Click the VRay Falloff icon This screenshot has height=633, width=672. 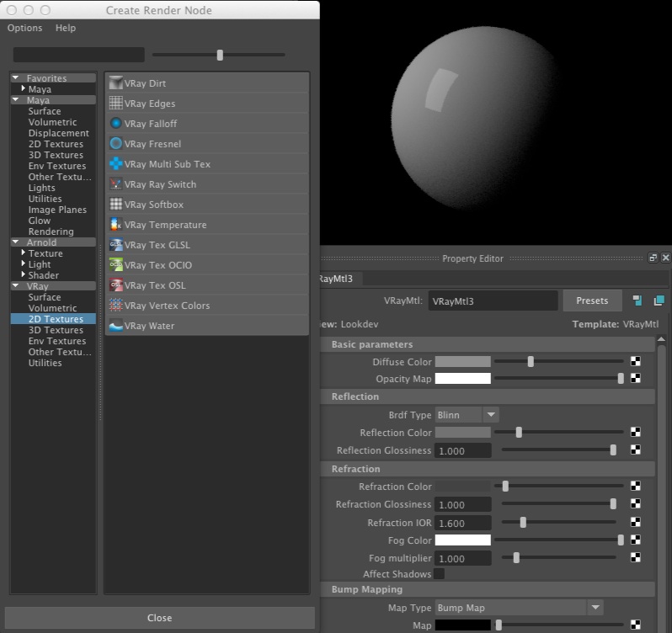tap(115, 124)
